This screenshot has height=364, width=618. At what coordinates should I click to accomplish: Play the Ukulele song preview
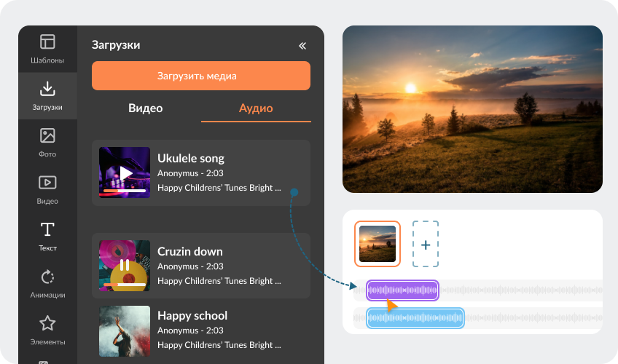click(125, 173)
